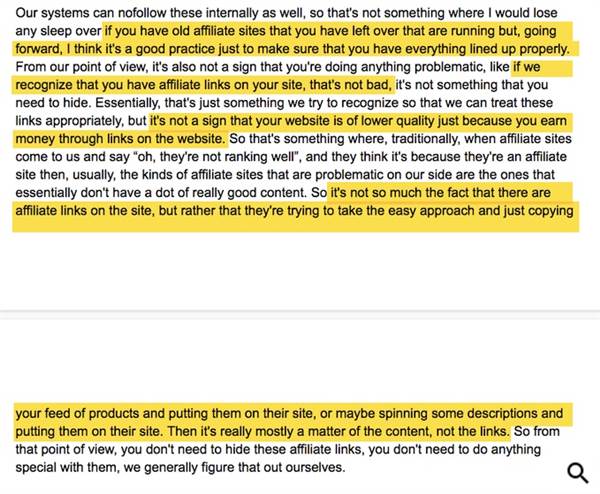Viewport: 600px width, 494px height.
Task: Click the magnifying glass zoom icon
Action: (578, 473)
